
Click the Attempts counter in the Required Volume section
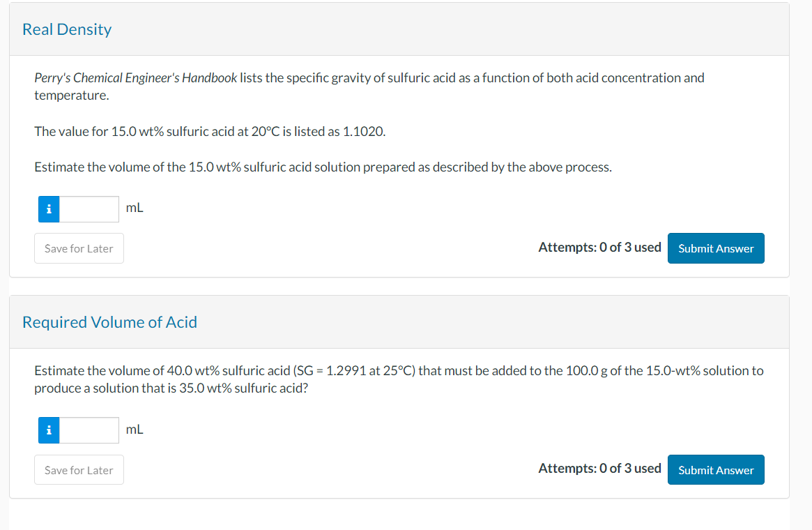point(599,468)
